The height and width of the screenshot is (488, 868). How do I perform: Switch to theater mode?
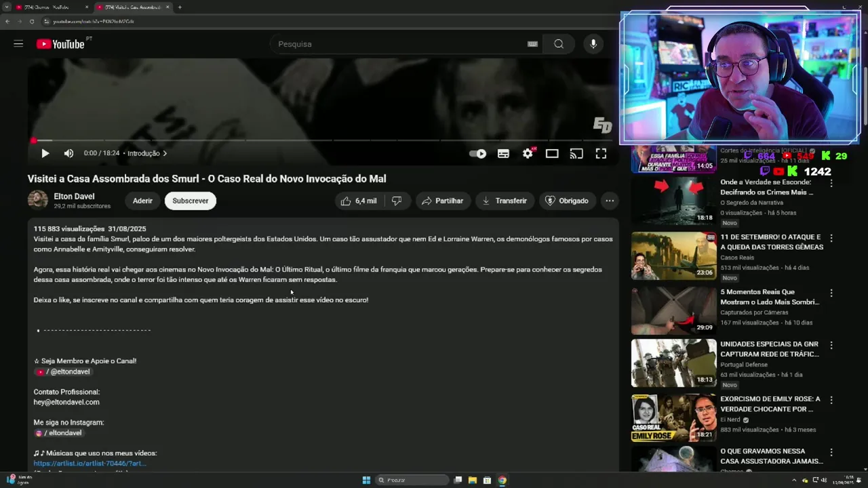coord(552,154)
